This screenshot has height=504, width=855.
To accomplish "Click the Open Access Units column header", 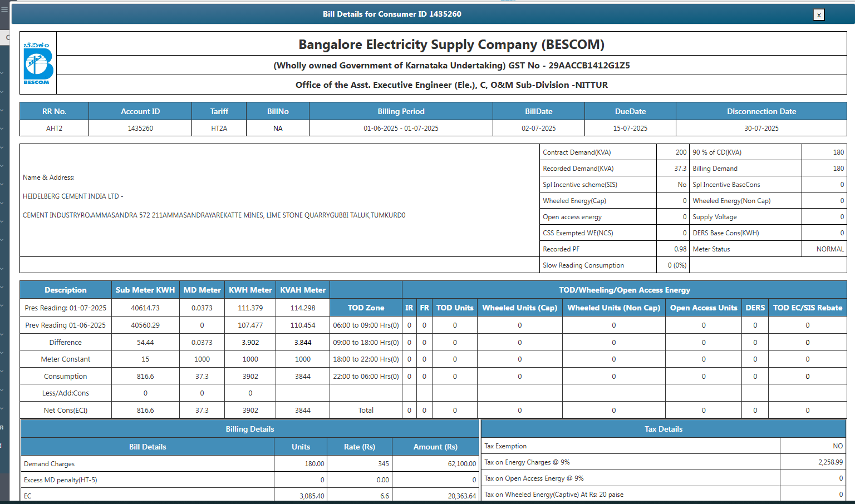I will pos(704,308).
